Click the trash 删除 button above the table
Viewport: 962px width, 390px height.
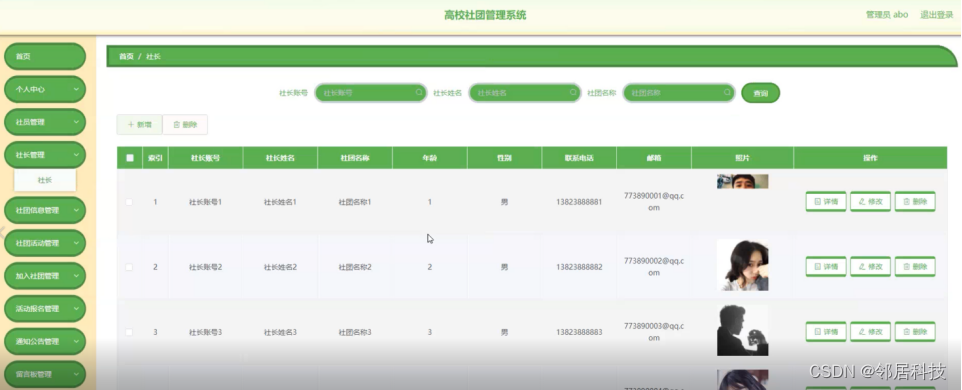185,124
